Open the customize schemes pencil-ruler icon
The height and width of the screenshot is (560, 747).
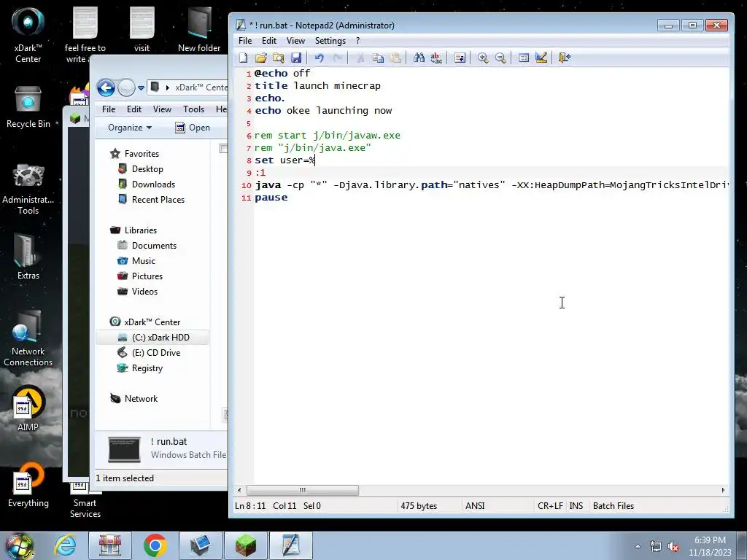click(x=541, y=58)
